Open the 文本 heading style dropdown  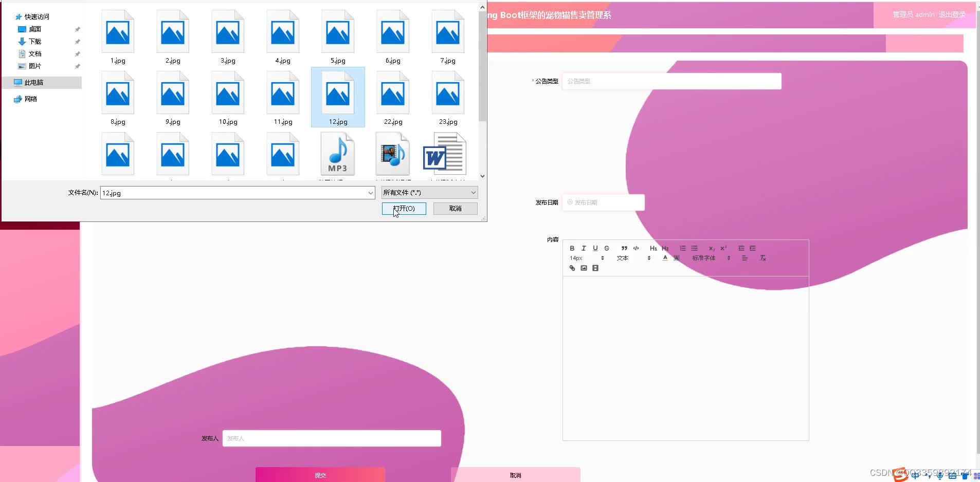coord(633,258)
